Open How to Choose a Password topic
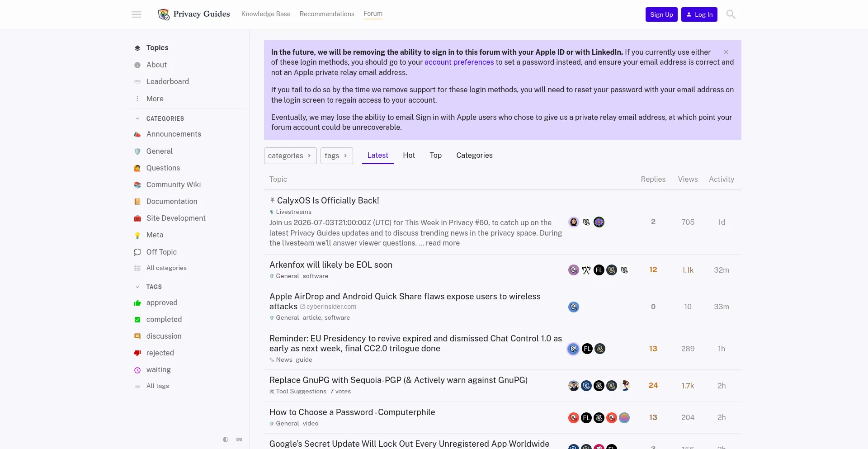The height and width of the screenshot is (449, 868). pyautogui.click(x=352, y=412)
